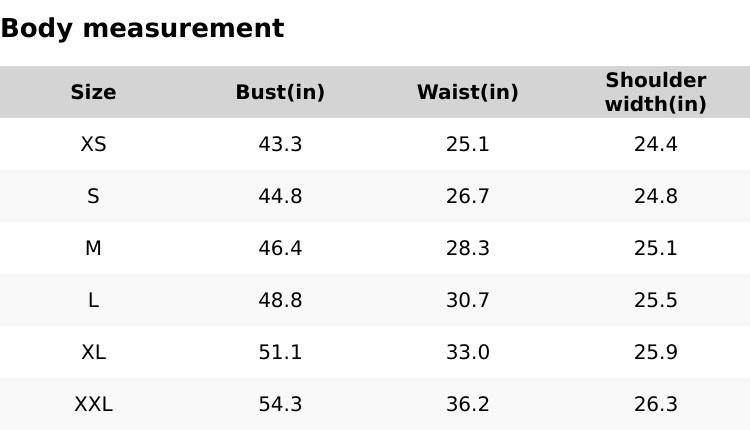Screen dimensions: 750x430
Task: Select the M bust value 46.4
Action: coord(280,248)
